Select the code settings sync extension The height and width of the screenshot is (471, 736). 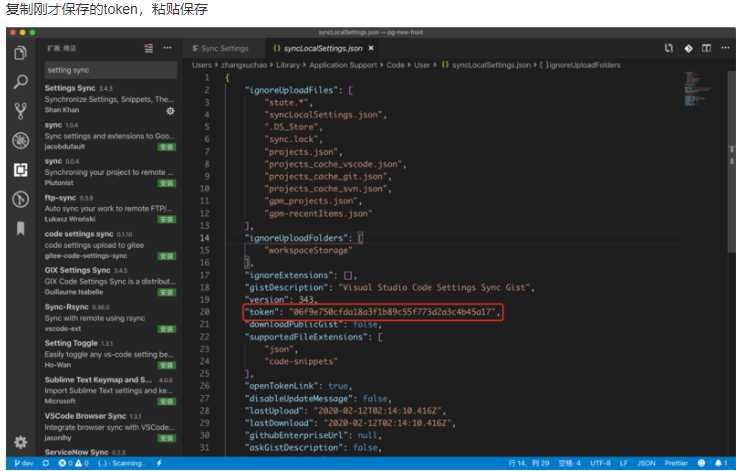coord(110,245)
